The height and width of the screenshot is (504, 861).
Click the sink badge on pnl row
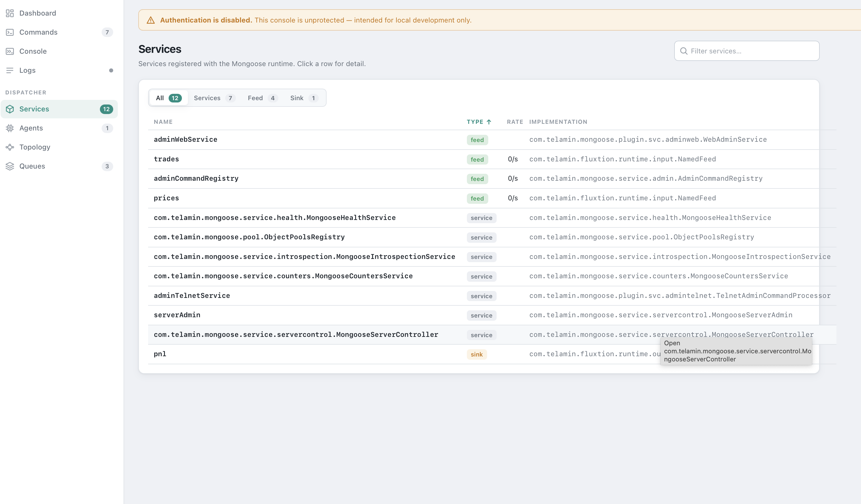(x=477, y=354)
